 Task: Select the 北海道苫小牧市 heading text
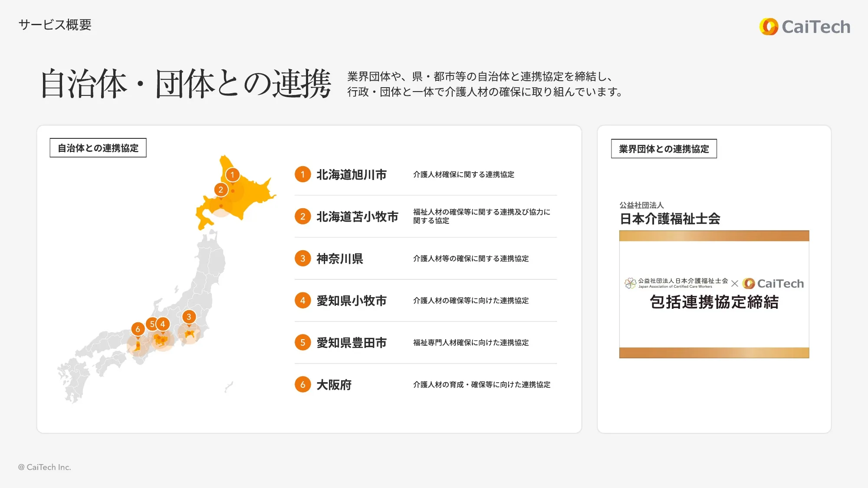click(357, 217)
